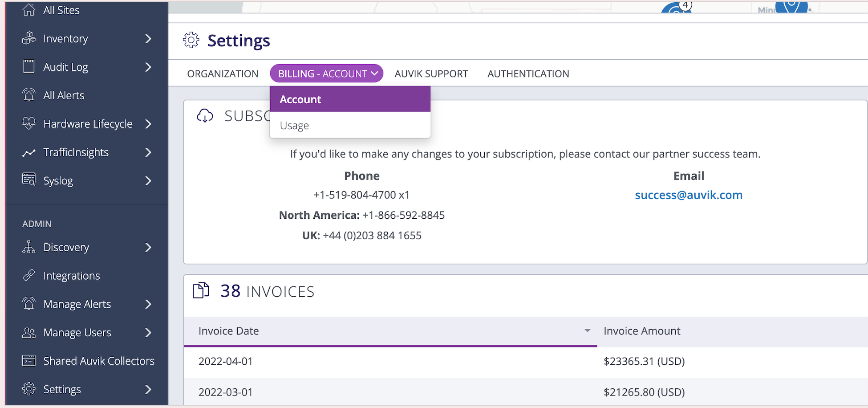Click the Inventory boxes icon
868x408 pixels.
[29, 38]
